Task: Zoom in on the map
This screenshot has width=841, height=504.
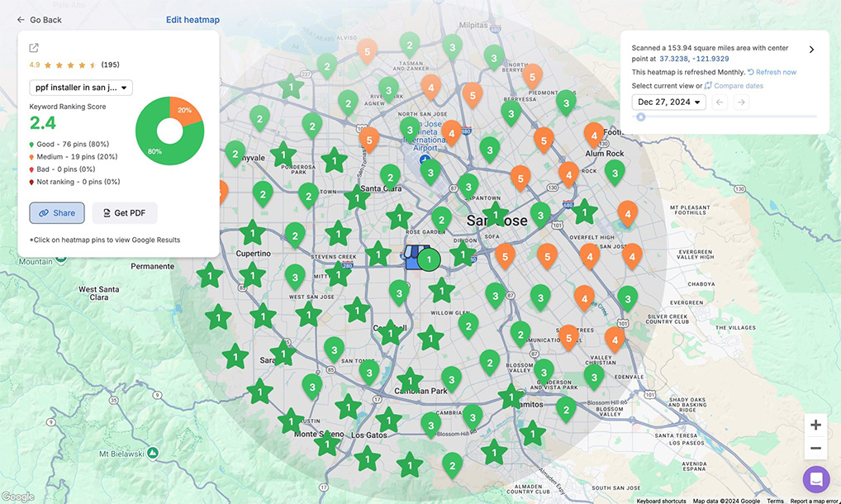Action: coord(815,425)
